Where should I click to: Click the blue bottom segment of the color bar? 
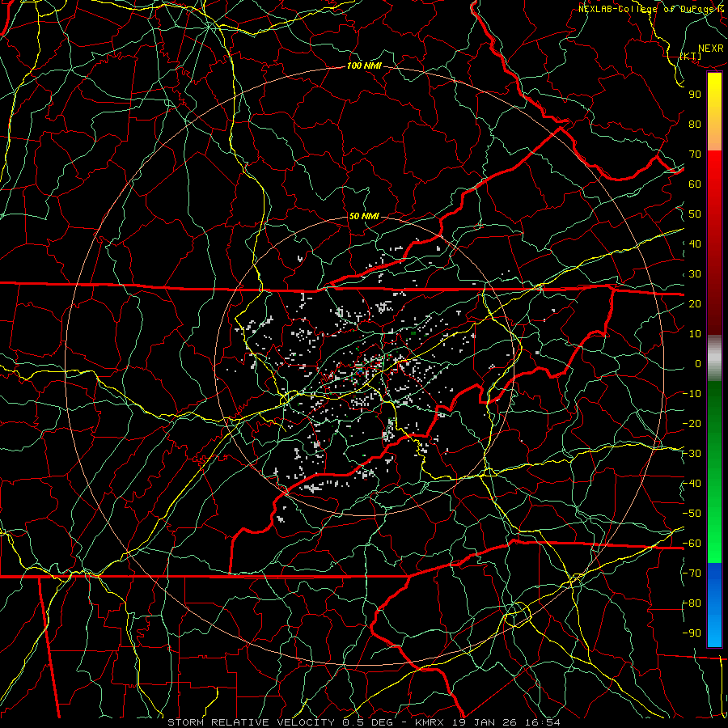click(714, 603)
